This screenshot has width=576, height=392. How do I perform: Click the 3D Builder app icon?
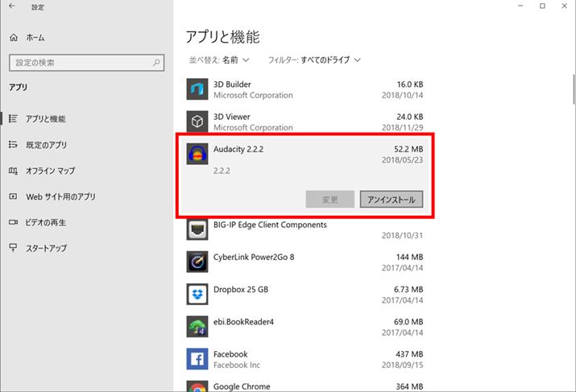[197, 89]
